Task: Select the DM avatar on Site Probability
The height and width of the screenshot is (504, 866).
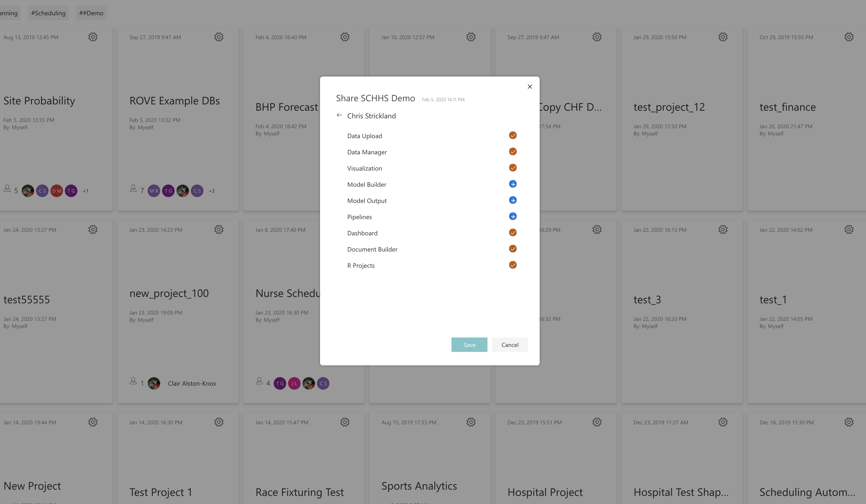Action: tap(57, 191)
